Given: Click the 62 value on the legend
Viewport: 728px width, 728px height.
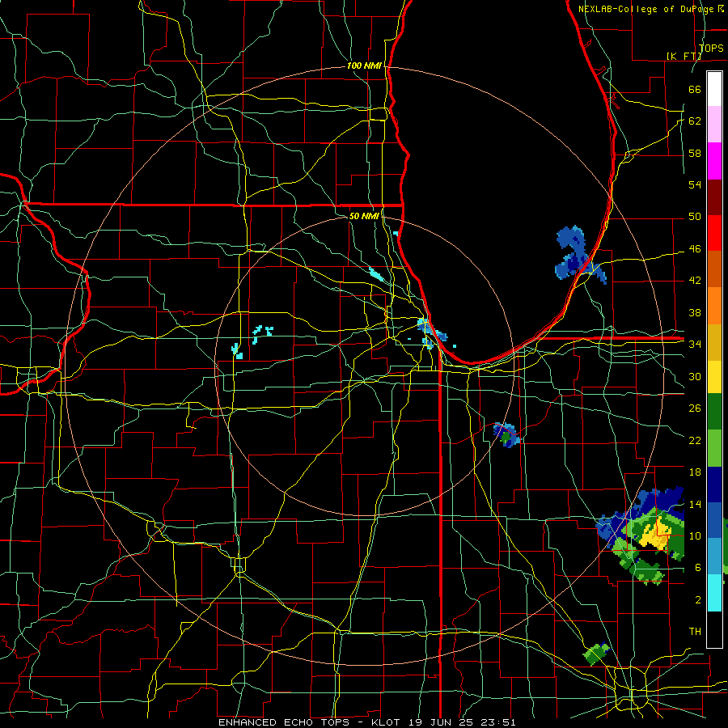Looking at the screenshot, I should pos(695,121).
